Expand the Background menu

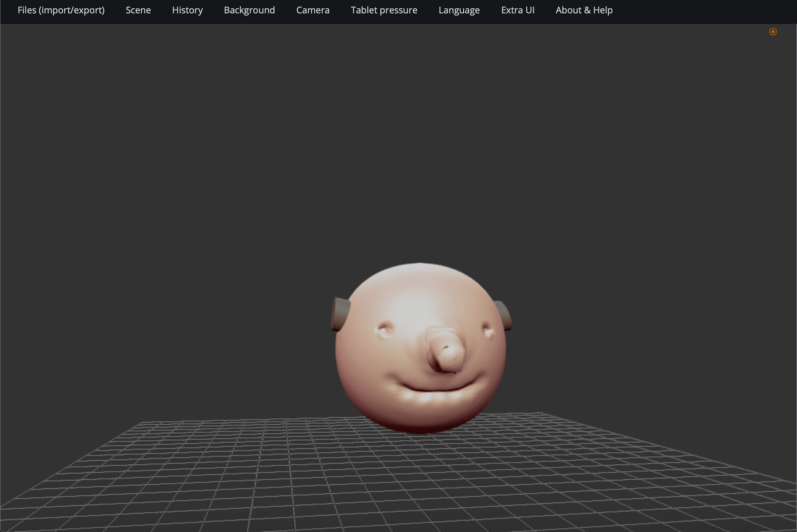(249, 10)
